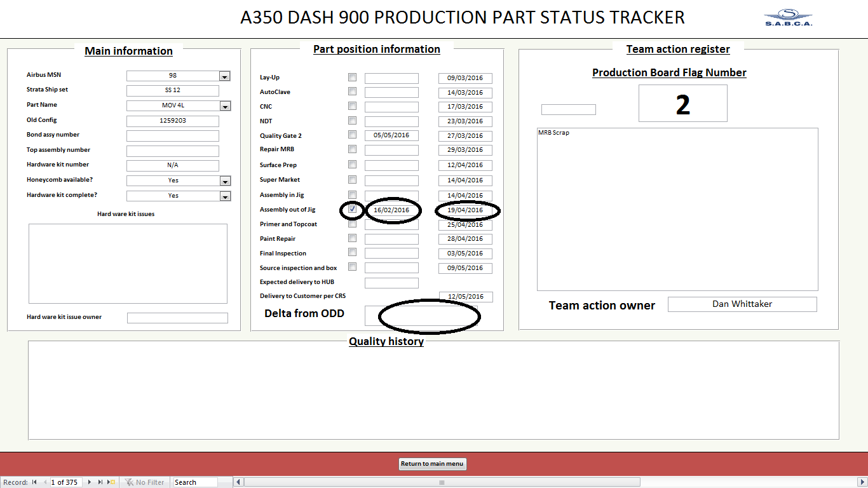Select the Team action owner field
Viewport: 868px width, 488px height.
(x=742, y=304)
